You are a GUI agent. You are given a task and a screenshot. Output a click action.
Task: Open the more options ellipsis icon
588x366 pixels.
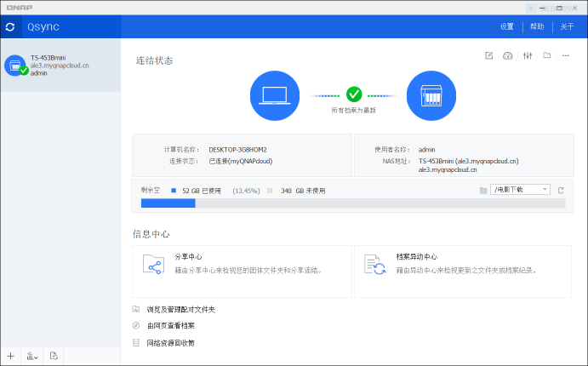(x=566, y=55)
